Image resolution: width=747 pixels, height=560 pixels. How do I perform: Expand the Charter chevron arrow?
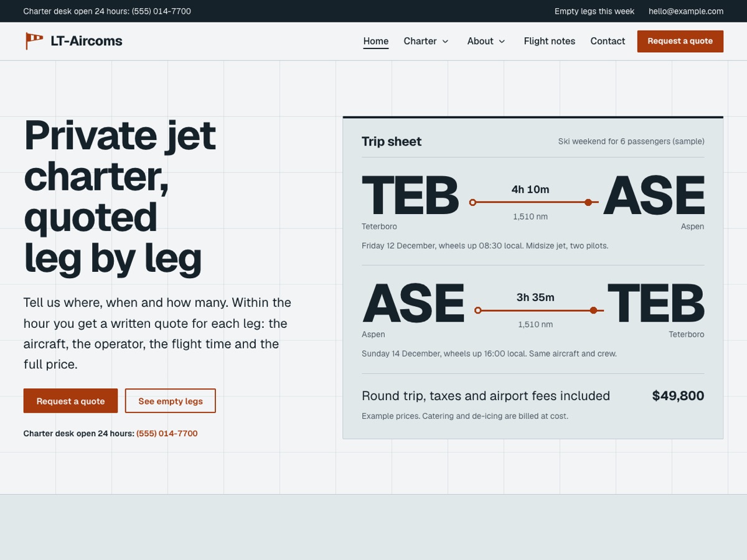tap(445, 42)
